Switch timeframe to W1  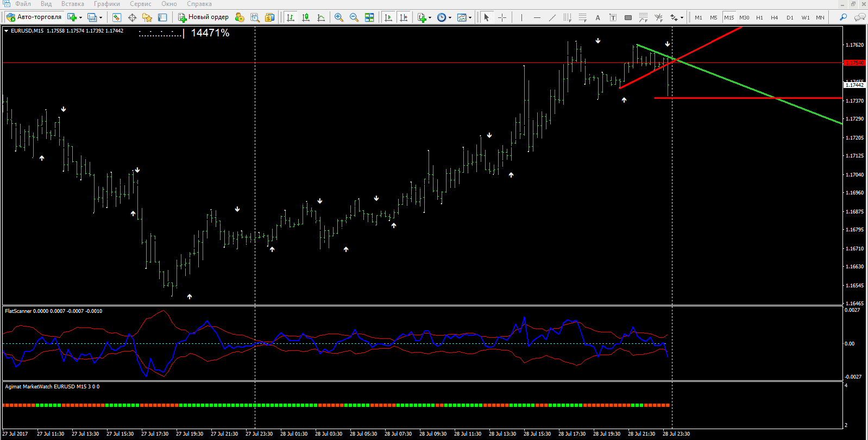click(806, 17)
